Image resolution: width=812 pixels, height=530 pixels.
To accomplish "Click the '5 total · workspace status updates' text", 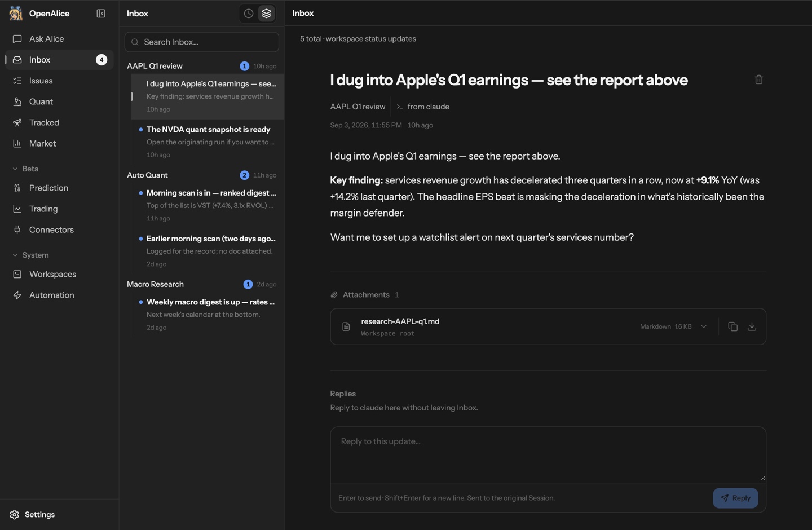I will tap(358, 39).
